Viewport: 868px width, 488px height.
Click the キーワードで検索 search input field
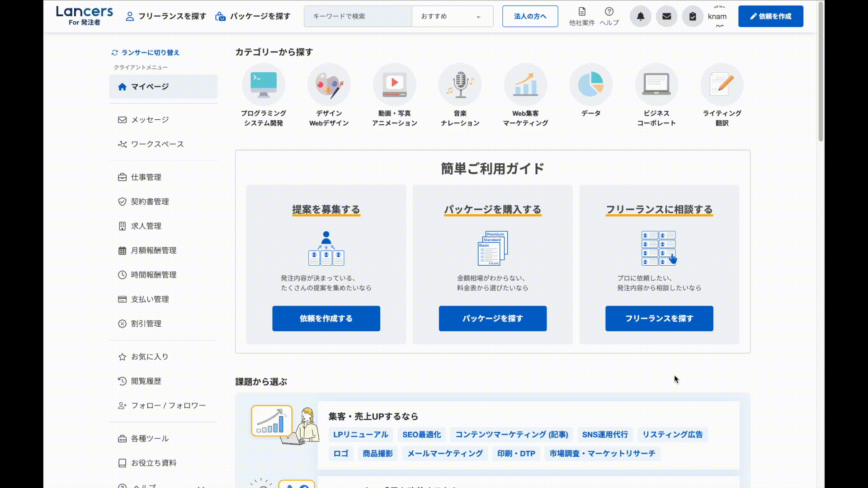[x=357, y=16]
